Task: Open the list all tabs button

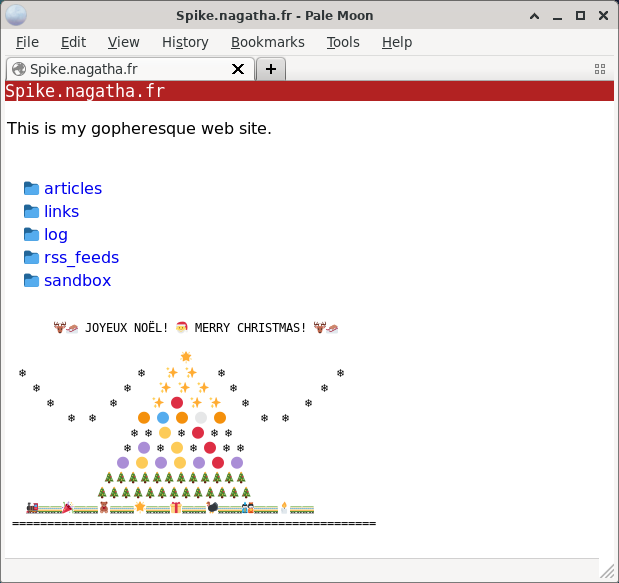Action: (x=600, y=69)
